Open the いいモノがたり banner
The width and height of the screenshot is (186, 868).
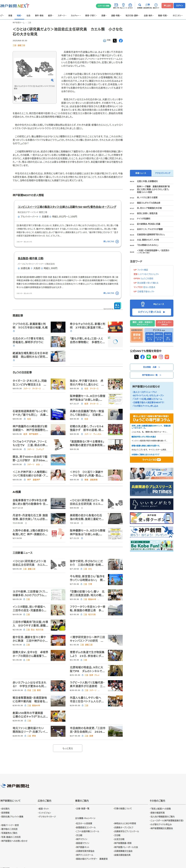pyautogui.click(x=152, y=504)
